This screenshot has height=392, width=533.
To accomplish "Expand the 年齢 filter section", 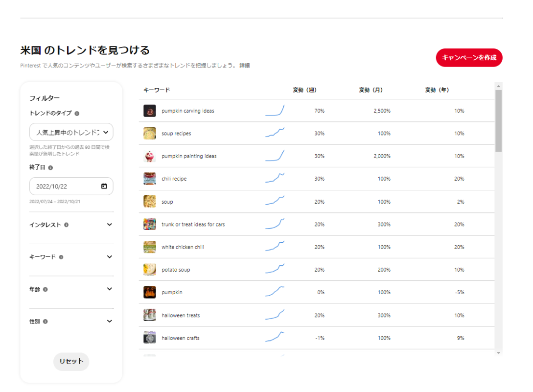I will (109, 289).
